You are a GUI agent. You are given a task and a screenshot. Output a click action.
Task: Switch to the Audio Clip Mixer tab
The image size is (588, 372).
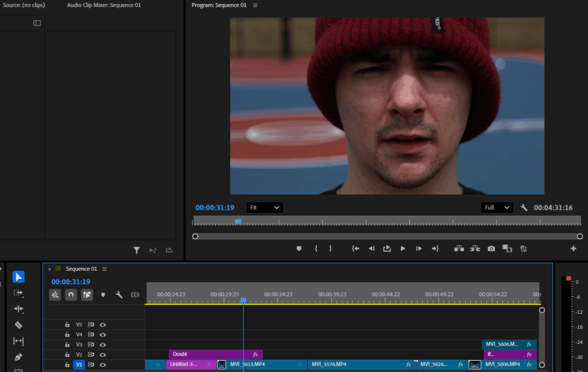point(103,5)
